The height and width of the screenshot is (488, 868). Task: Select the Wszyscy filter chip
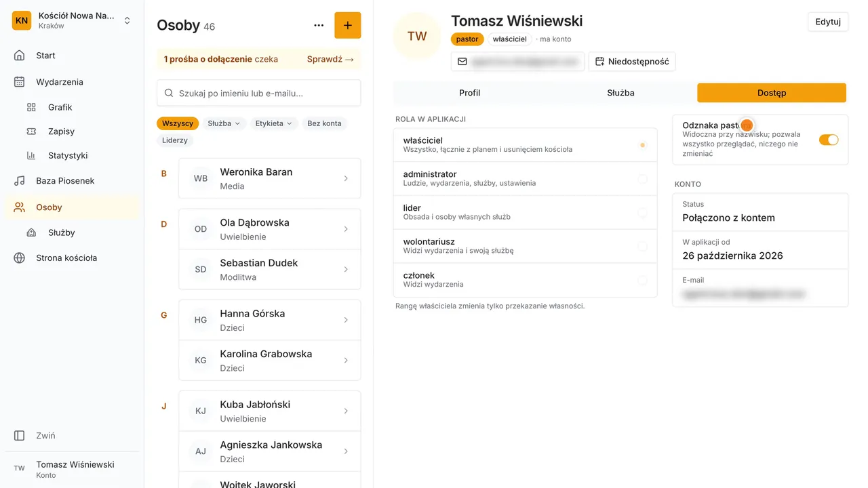pyautogui.click(x=178, y=123)
